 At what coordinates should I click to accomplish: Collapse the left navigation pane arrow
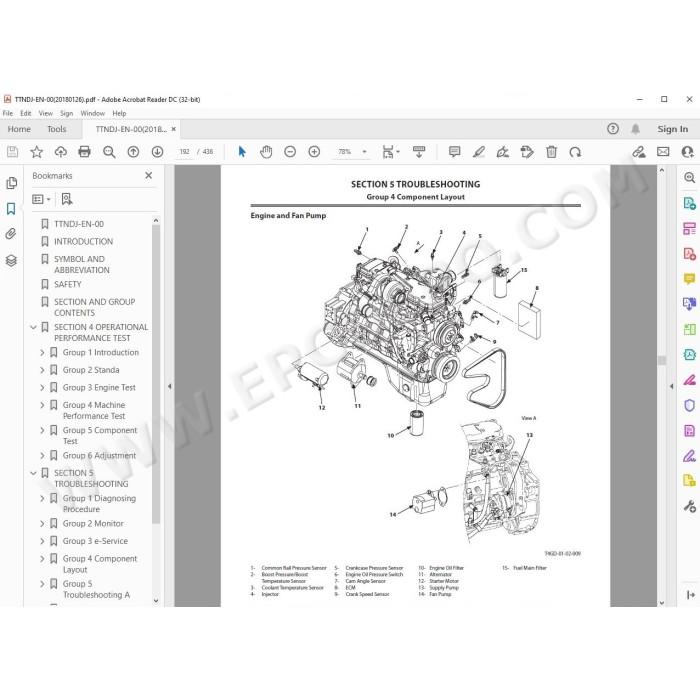170,386
